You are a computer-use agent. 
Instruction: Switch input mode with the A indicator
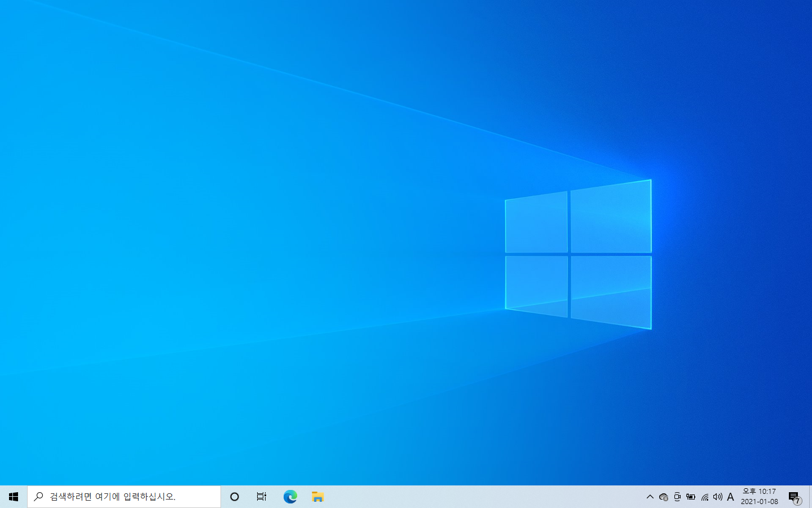click(x=731, y=497)
